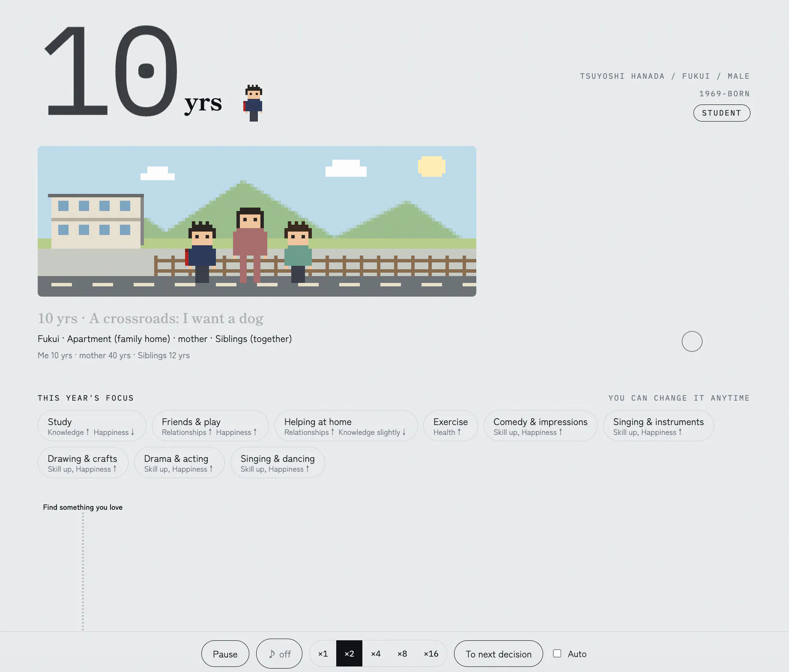
Task: Click the pixel-art street scene image
Action: pyautogui.click(x=257, y=221)
